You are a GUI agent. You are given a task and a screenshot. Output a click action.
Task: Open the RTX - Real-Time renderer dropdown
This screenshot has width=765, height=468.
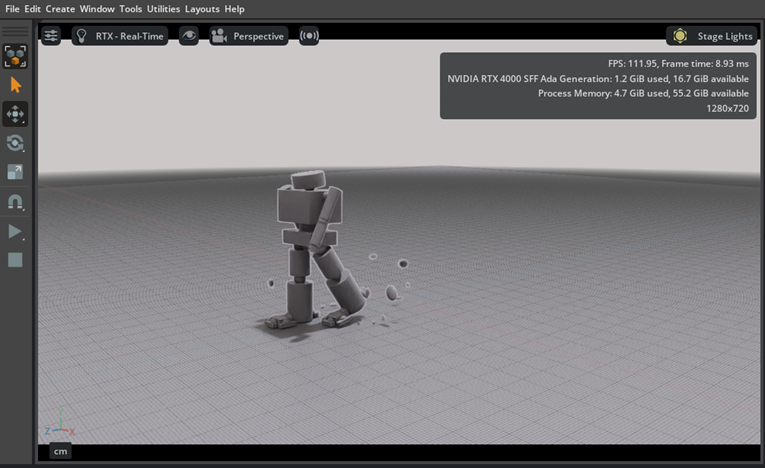tap(119, 36)
